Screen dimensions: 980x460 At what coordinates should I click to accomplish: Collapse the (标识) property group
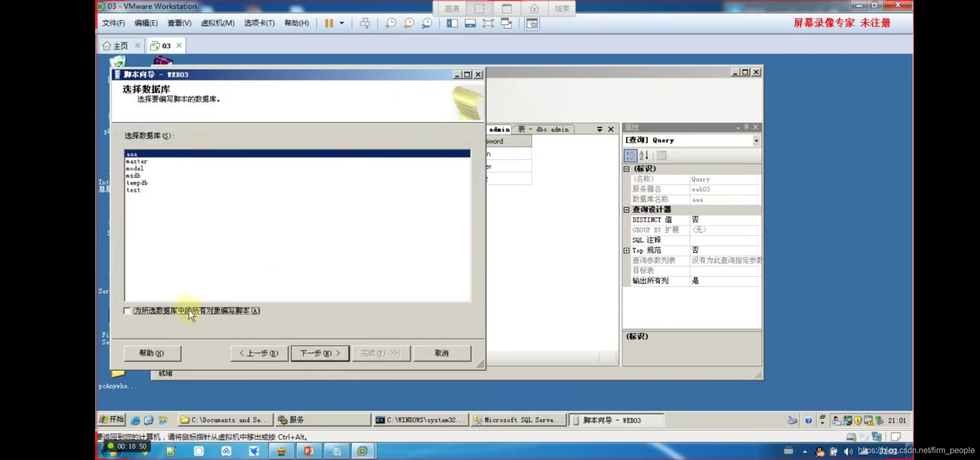click(627, 169)
